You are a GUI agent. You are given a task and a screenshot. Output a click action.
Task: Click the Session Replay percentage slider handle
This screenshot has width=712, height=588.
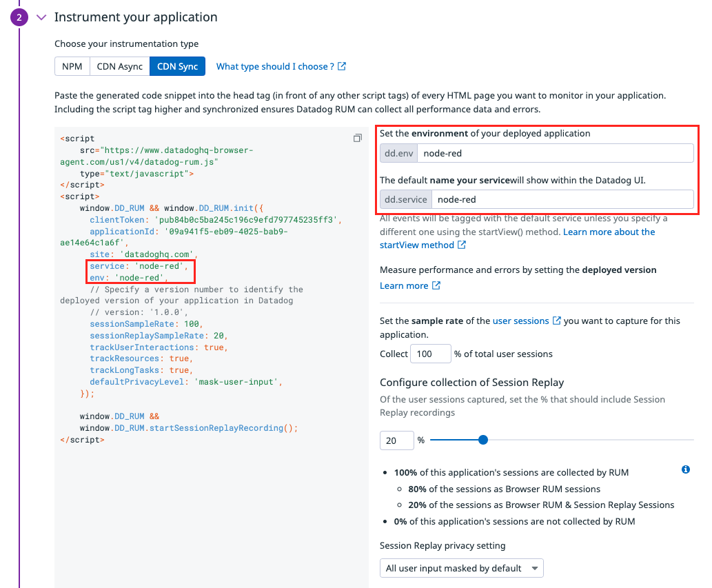pos(483,440)
